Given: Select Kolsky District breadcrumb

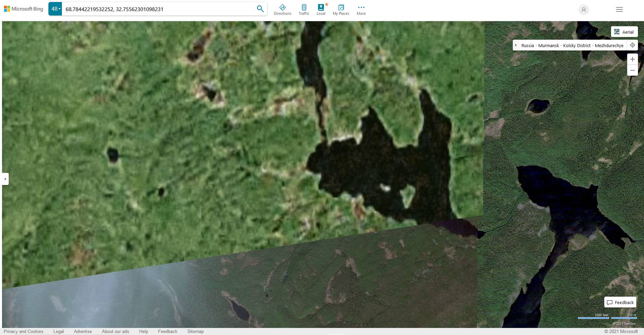Looking at the screenshot, I should coord(577,45).
